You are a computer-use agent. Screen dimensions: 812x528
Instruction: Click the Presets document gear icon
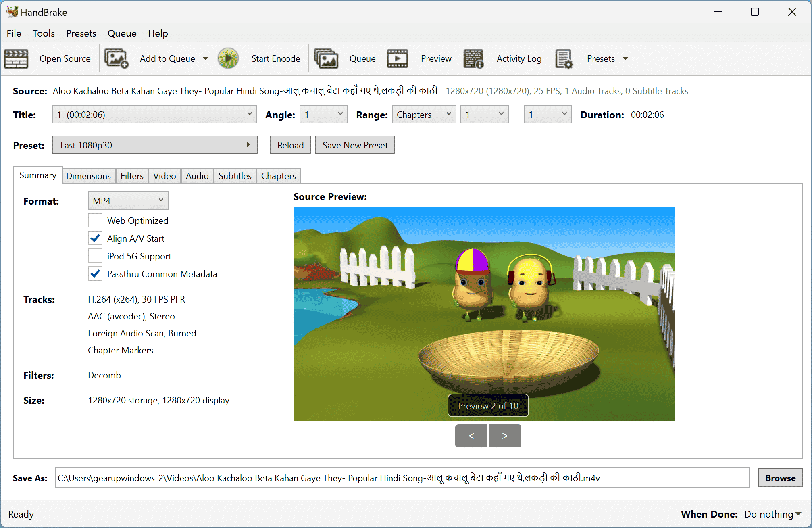click(564, 59)
